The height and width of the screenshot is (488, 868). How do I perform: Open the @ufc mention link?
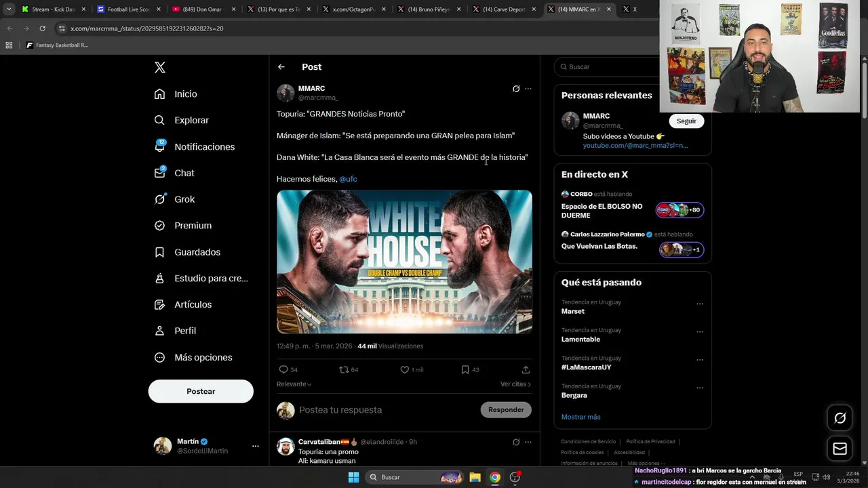pyautogui.click(x=348, y=179)
